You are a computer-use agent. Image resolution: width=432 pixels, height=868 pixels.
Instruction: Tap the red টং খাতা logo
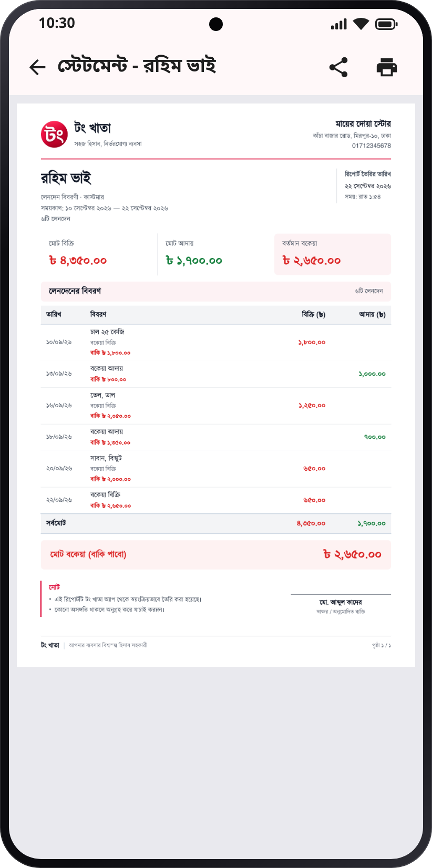(x=55, y=135)
